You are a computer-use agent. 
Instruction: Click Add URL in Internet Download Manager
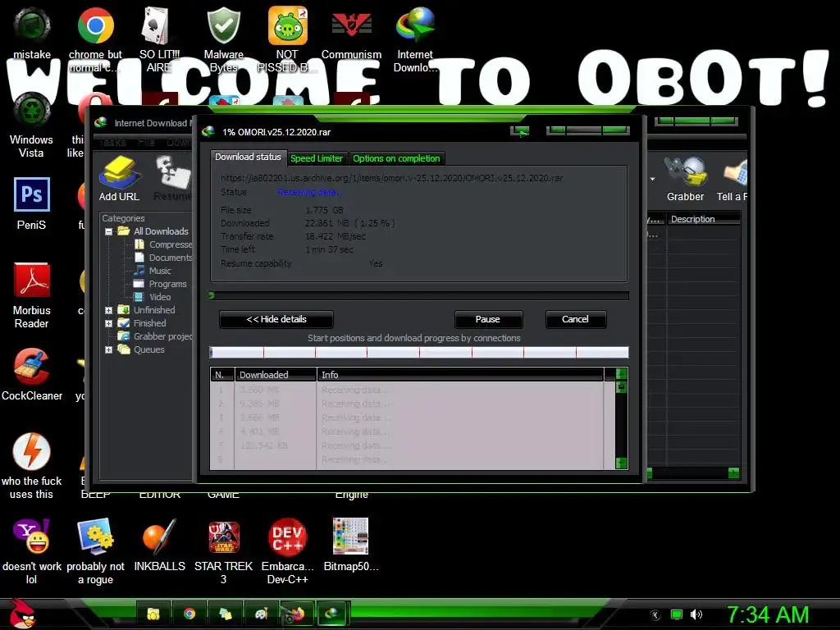coord(119,180)
